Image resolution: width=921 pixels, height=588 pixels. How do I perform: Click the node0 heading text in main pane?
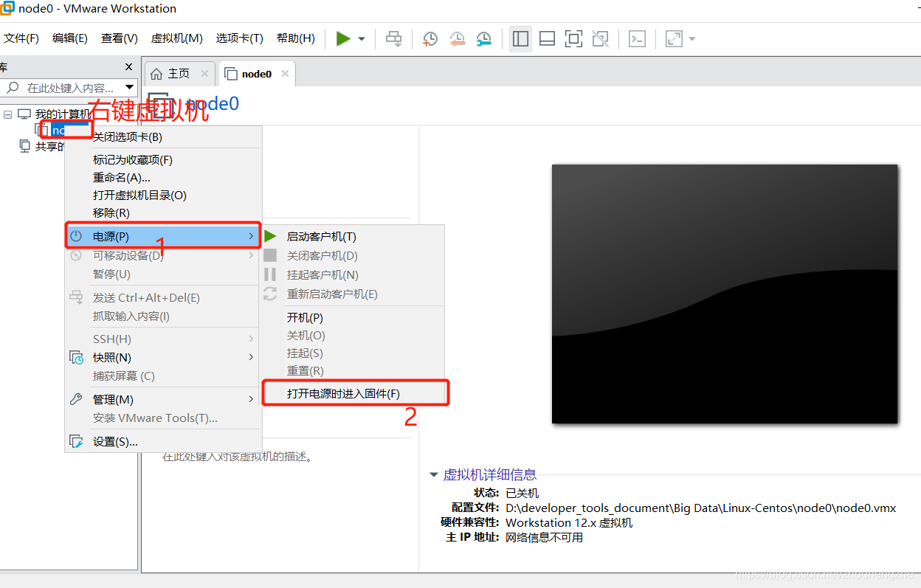(213, 104)
